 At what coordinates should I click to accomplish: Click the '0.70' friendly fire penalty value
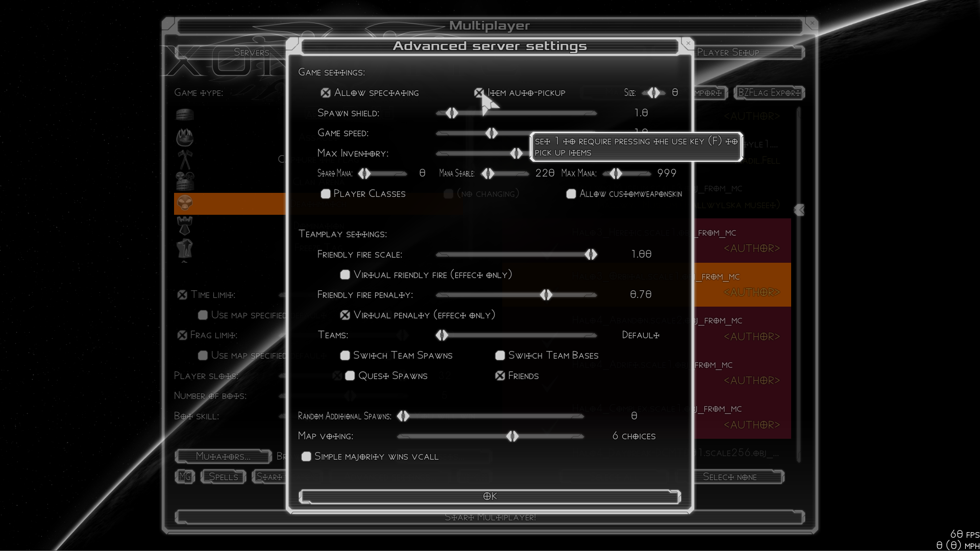point(641,294)
